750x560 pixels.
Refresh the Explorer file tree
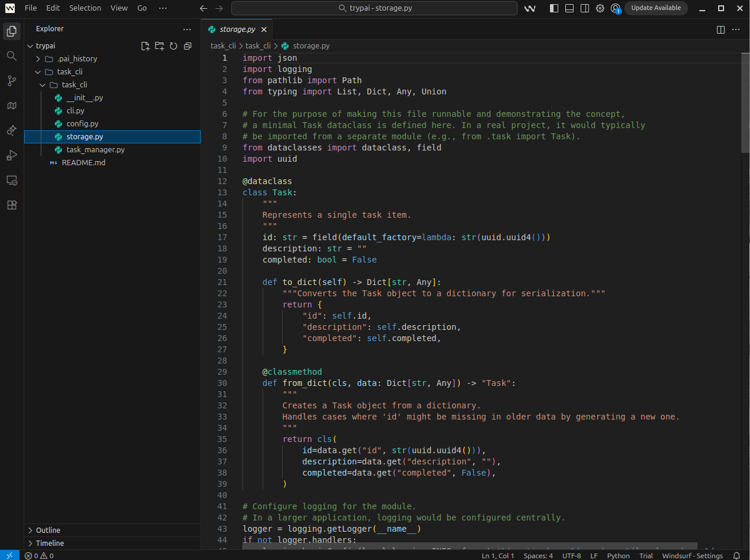coord(173,46)
